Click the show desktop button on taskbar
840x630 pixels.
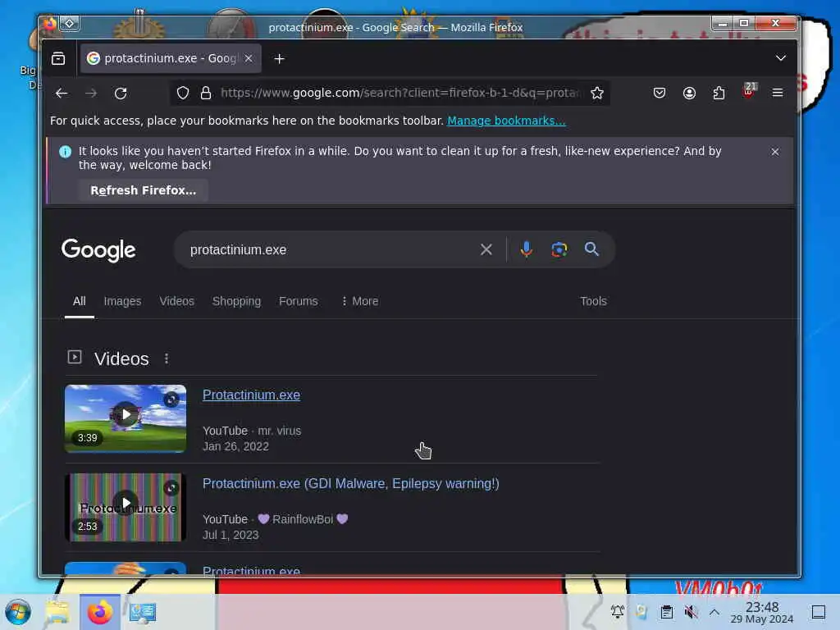tap(818, 612)
